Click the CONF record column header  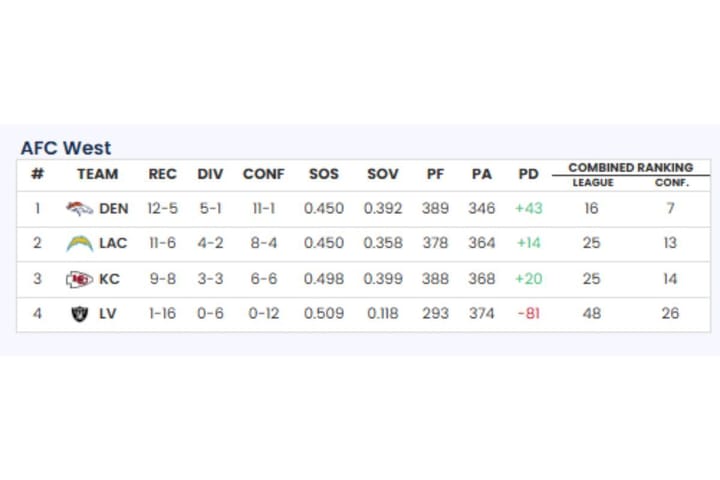click(264, 174)
